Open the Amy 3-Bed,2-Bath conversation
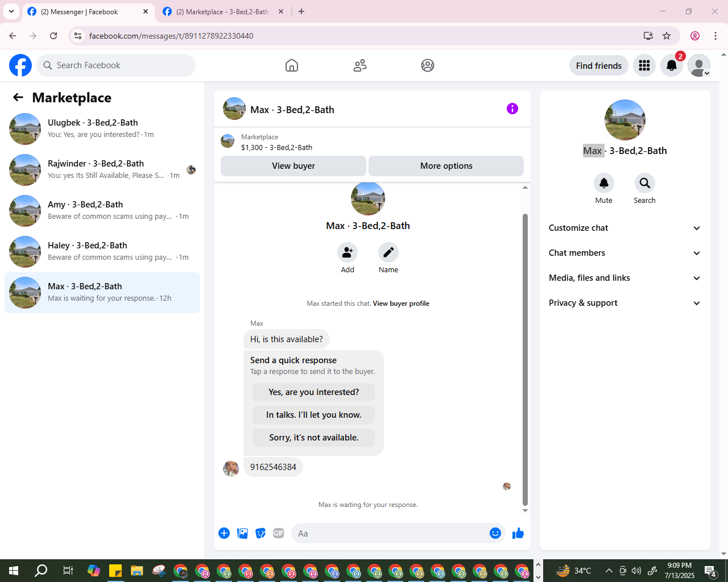Viewport: 728px width, 582px height. 102,211
